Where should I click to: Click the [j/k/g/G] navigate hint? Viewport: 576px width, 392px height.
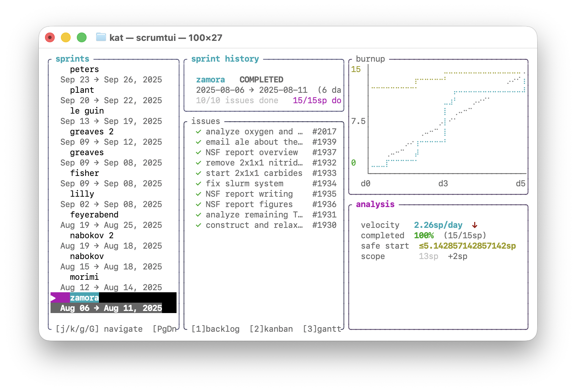tap(99, 329)
